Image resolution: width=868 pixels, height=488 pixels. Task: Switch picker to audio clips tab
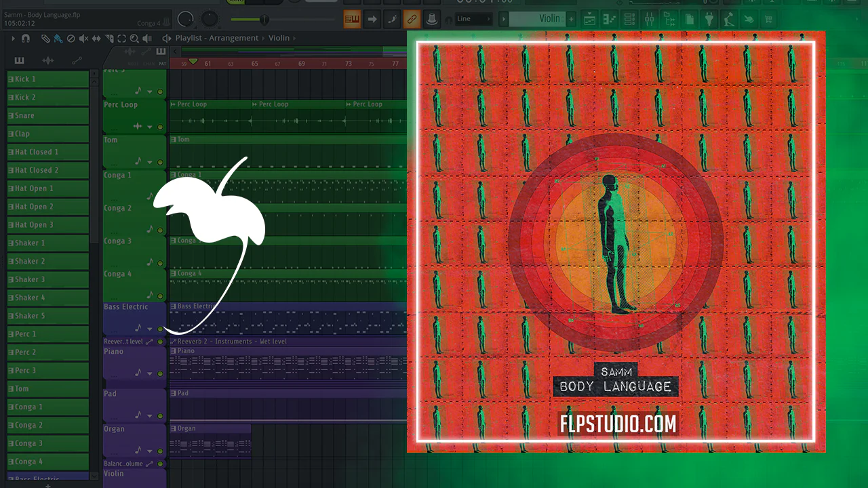click(x=48, y=60)
